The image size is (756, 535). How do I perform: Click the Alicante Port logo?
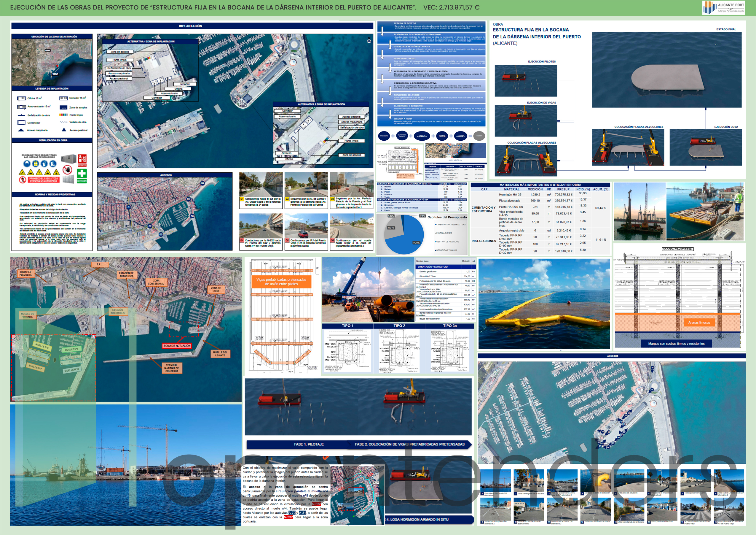pyautogui.click(x=723, y=7)
